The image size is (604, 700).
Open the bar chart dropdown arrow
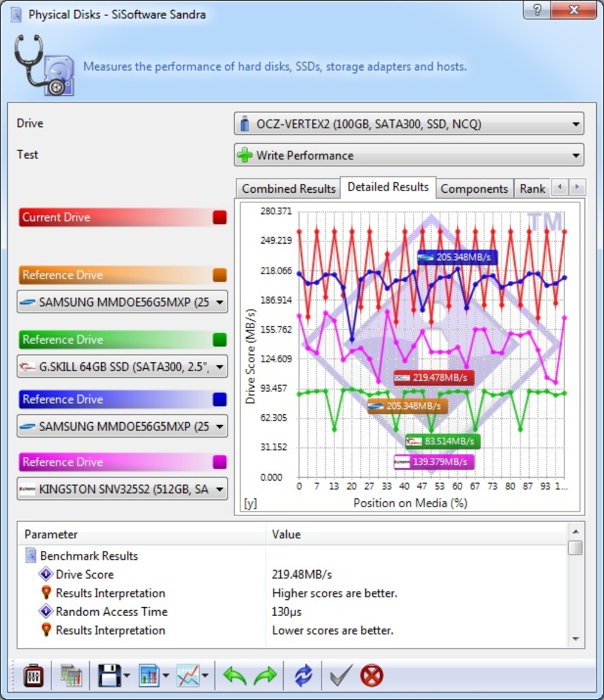coord(166,676)
